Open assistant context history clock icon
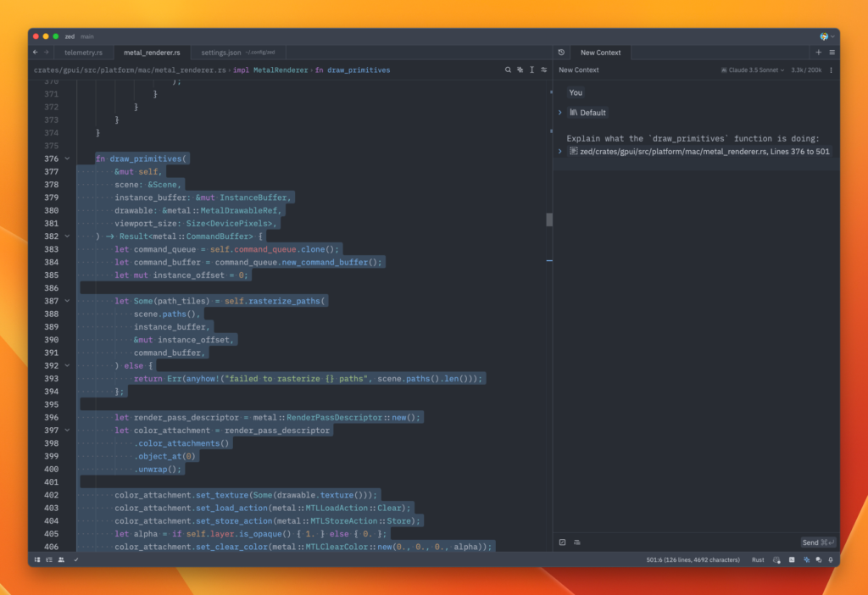Viewport: 868px width, 595px height. [x=561, y=52]
